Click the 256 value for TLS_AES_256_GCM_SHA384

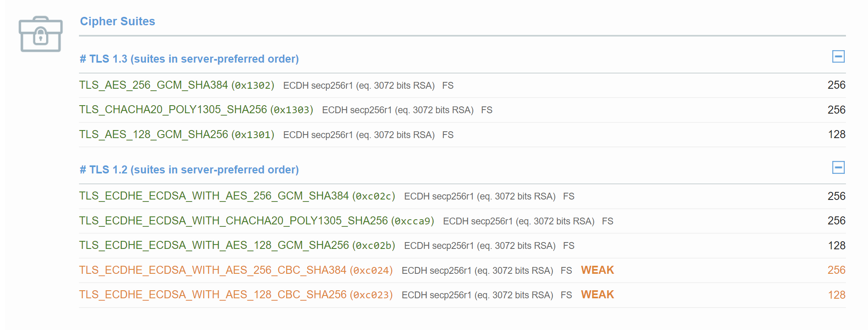coord(836,85)
